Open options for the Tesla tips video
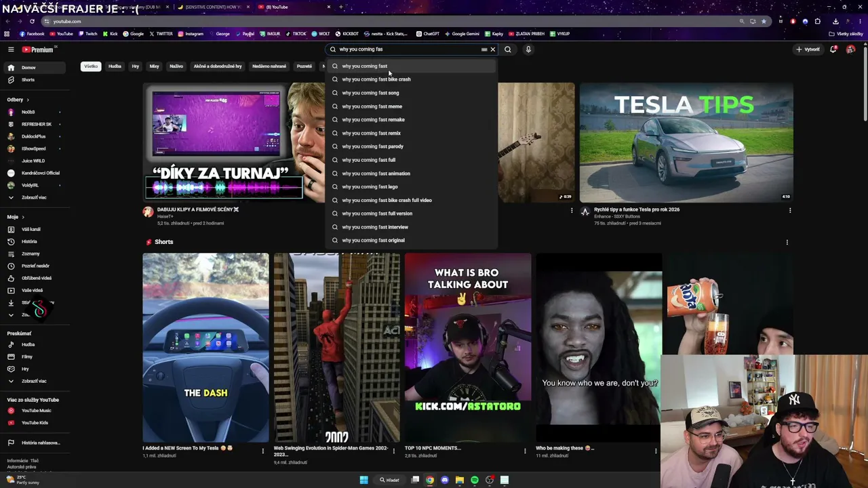 (x=790, y=211)
